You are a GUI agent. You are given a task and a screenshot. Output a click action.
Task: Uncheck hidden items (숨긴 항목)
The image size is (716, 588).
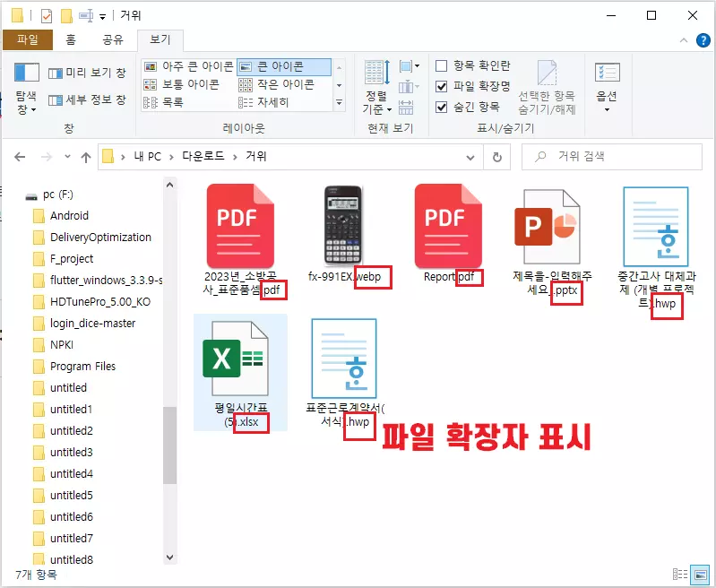click(x=468, y=107)
